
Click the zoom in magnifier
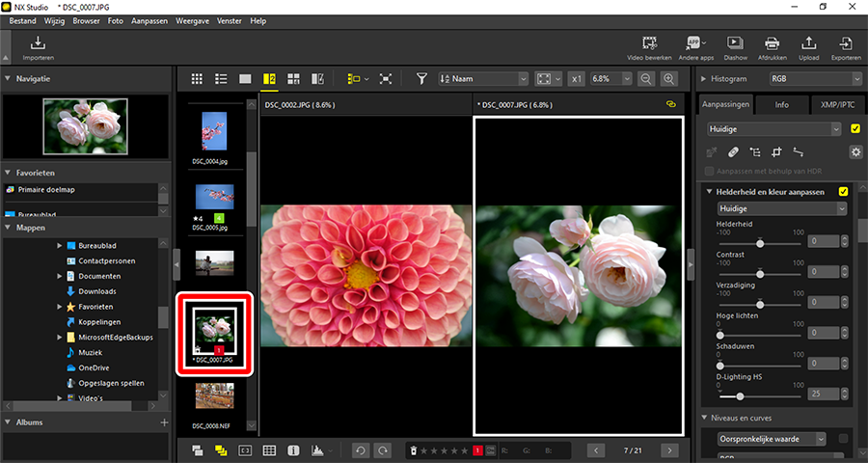(x=669, y=79)
